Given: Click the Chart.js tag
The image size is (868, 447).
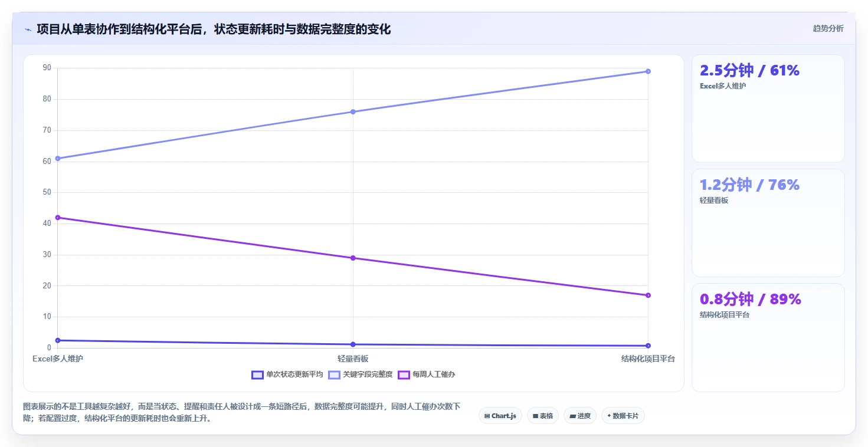Looking at the screenshot, I should point(500,416).
